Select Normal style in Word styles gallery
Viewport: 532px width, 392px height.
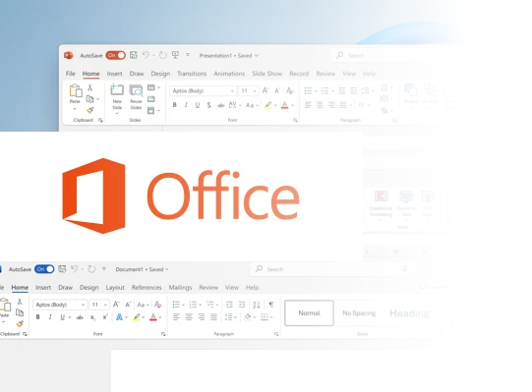click(309, 313)
